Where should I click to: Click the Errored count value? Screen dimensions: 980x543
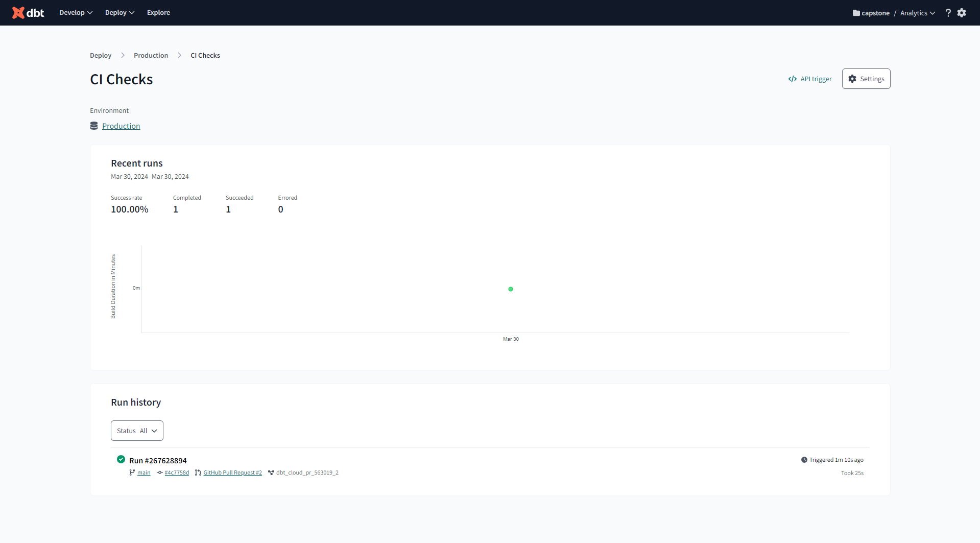[280, 209]
